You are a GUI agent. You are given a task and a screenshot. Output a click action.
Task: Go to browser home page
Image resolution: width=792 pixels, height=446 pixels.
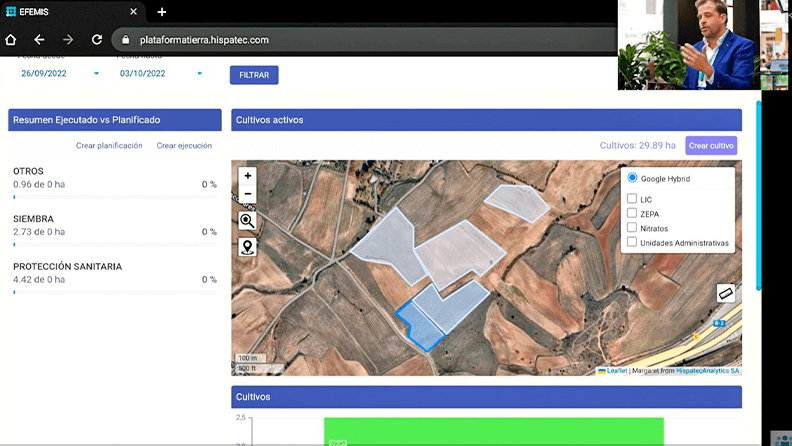11,39
